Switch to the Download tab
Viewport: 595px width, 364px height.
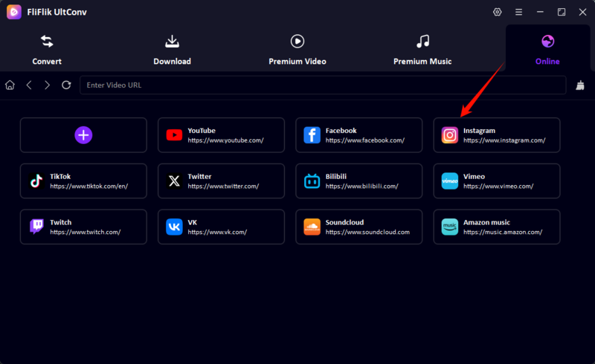point(172,50)
